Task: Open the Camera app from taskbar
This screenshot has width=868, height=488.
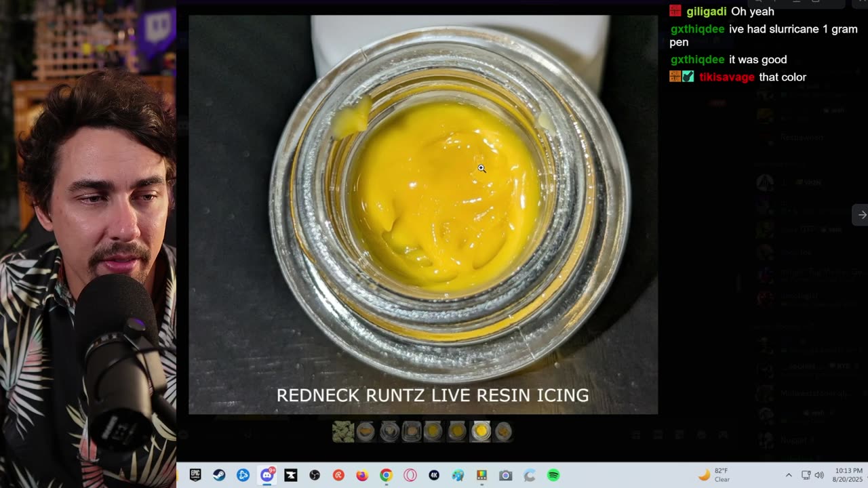Action: click(x=505, y=475)
